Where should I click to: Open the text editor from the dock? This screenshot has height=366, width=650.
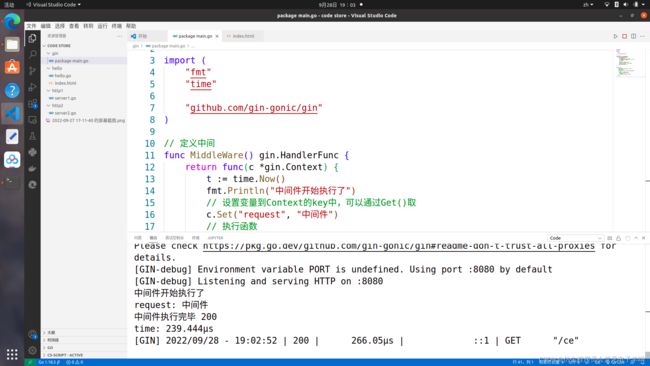(x=12, y=136)
